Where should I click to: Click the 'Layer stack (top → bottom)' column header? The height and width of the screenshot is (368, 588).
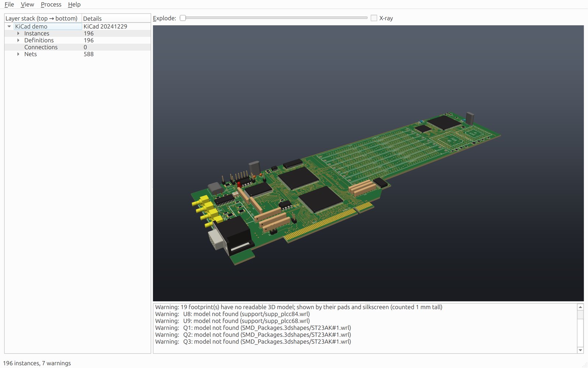43,18
